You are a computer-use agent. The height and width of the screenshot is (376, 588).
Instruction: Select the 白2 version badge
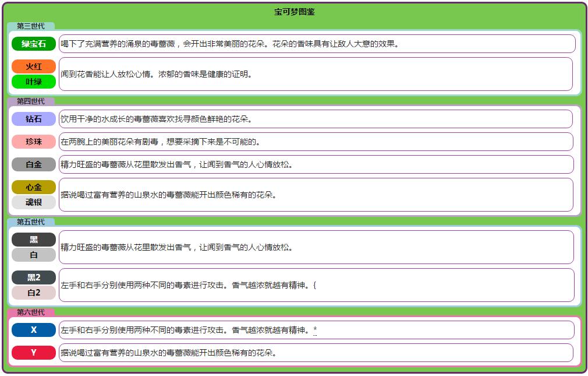point(34,293)
